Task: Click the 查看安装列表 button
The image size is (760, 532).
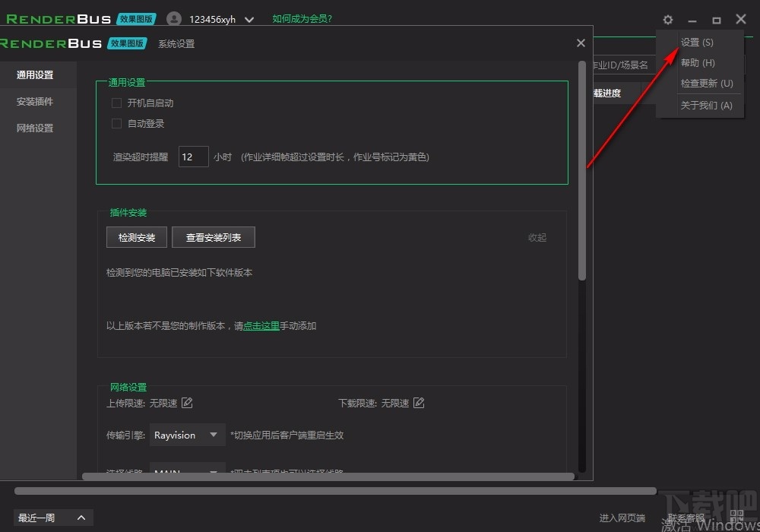Action: pyautogui.click(x=214, y=237)
